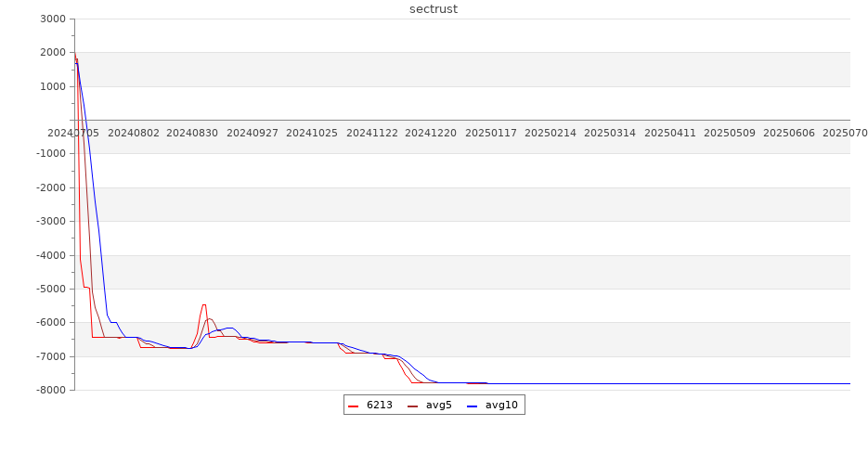868x464 pixels.
Task: Click the red line marker beside 6213
Action: [354, 406]
